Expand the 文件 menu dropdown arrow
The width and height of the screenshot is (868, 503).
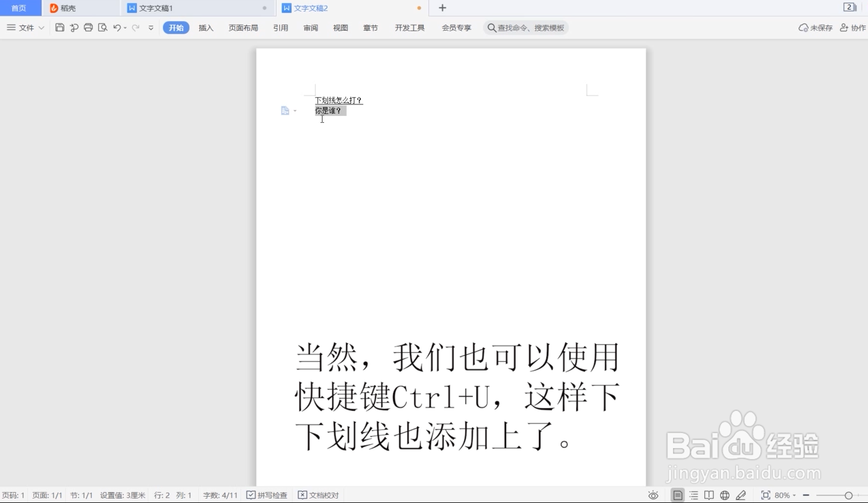pos(41,27)
